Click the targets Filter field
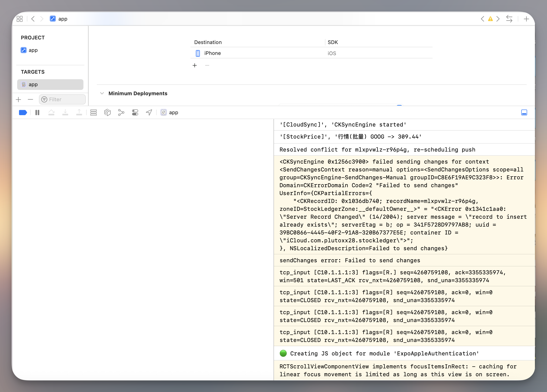The width and height of the screenshot is (547, 392). (x=63, y=100)
